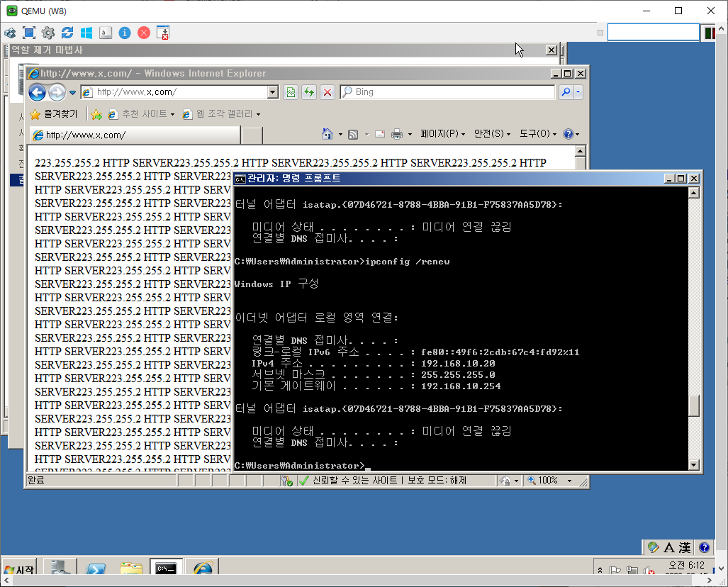The image size is (728, 587).
Task: Click 신뢰할 수 있는 사이트 zone status
Action: (354, 480)
